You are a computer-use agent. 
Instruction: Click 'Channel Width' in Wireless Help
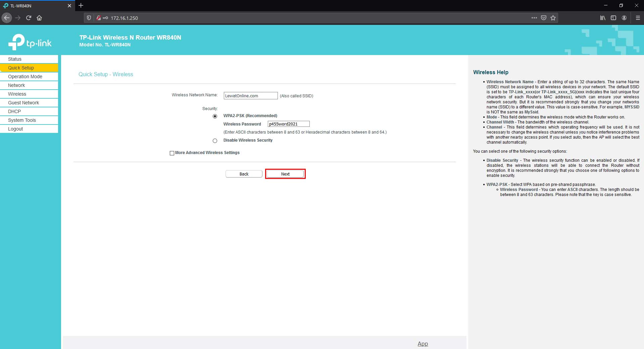click(500, 122)
